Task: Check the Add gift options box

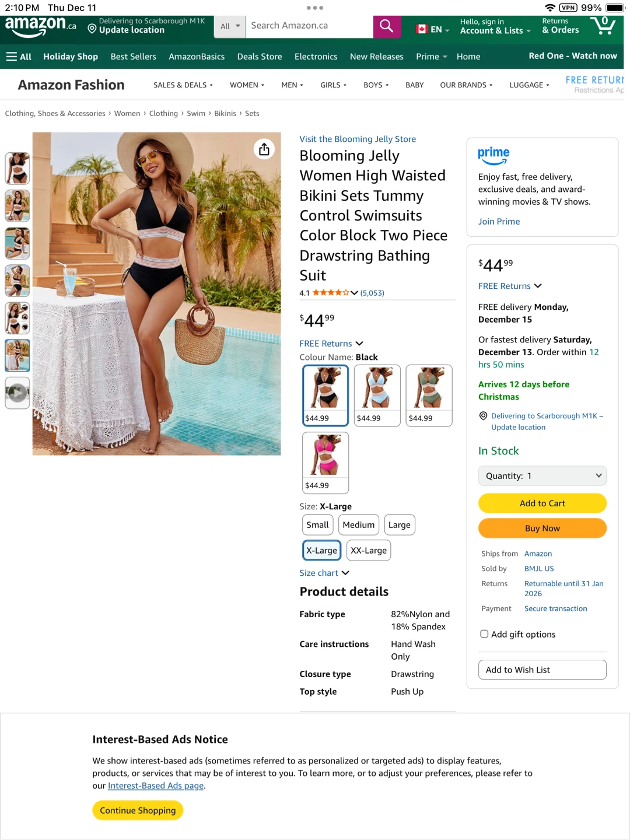Action: [484, 634]
